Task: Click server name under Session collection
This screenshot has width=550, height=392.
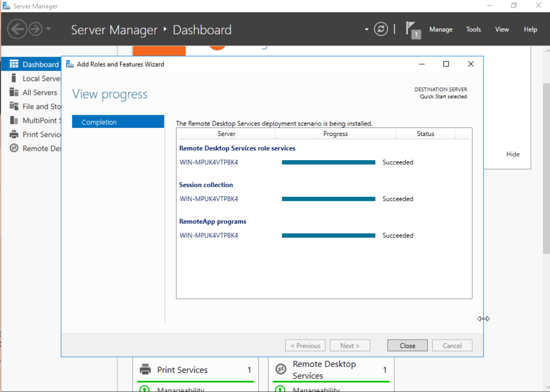Action: [x=209, y=199]
